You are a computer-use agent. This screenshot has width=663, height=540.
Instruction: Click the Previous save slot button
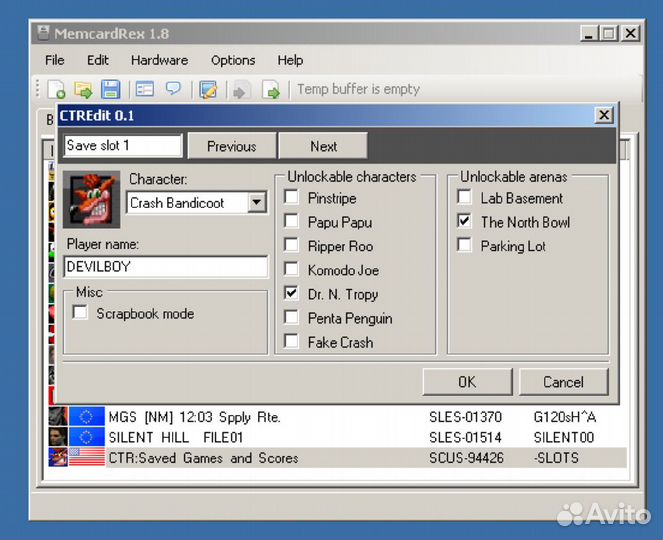[x=232, y=146]
